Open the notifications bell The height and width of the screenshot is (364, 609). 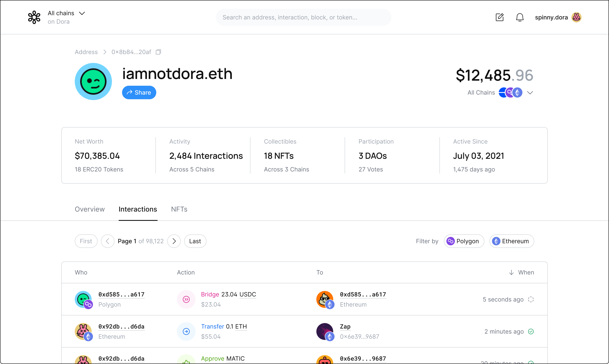(519, 17)
